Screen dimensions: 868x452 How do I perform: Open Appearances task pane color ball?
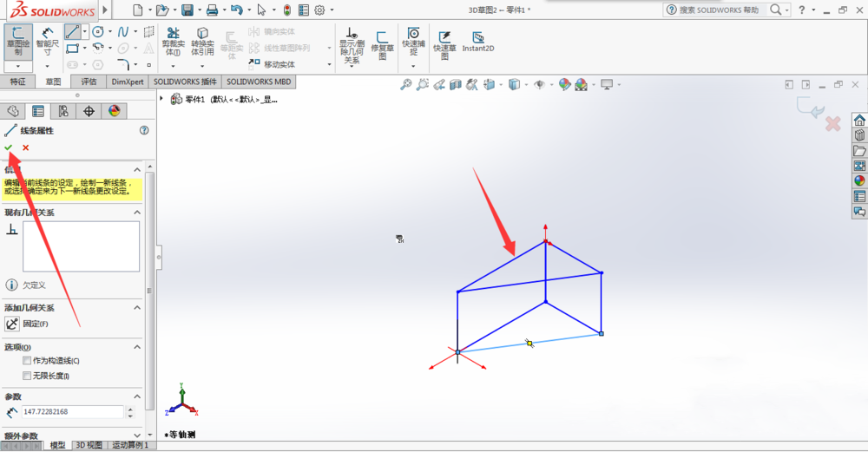coord(859,181)
